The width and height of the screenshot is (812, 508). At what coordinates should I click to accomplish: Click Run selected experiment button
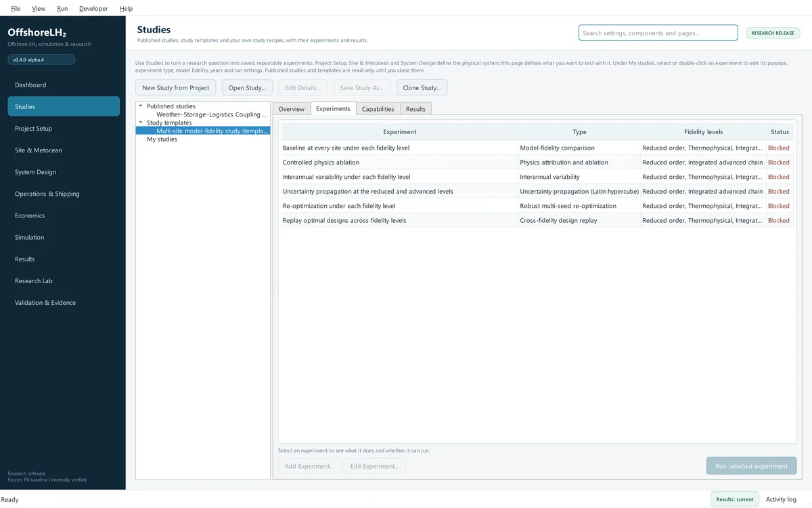pyautogui.click(x=751, y=466)
